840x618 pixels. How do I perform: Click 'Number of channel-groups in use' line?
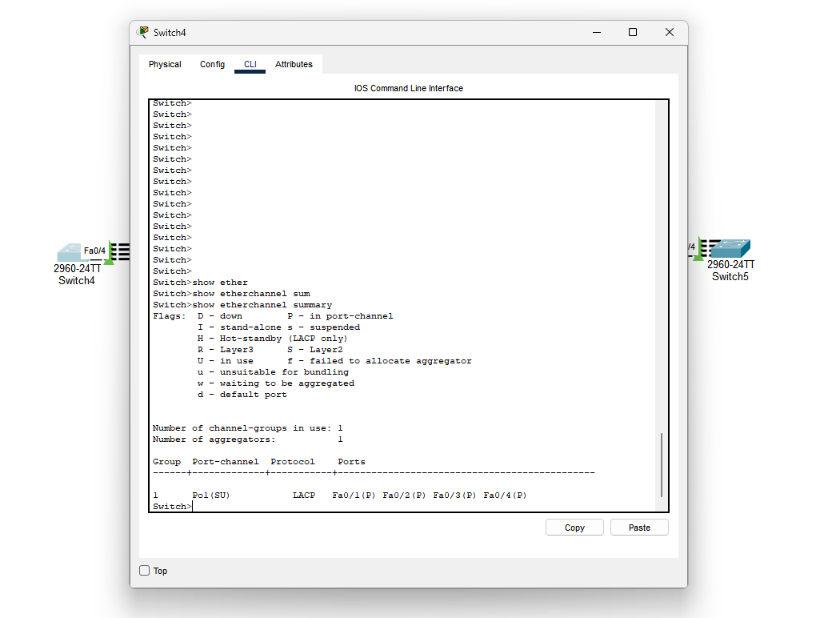coord(247,428)
